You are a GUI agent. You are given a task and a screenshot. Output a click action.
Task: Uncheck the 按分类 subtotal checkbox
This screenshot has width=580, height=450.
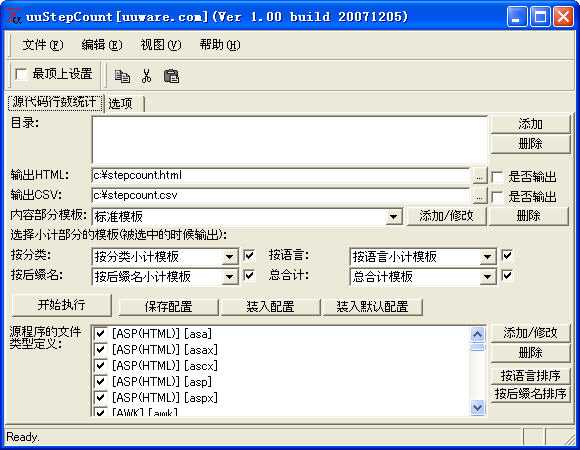249,255
